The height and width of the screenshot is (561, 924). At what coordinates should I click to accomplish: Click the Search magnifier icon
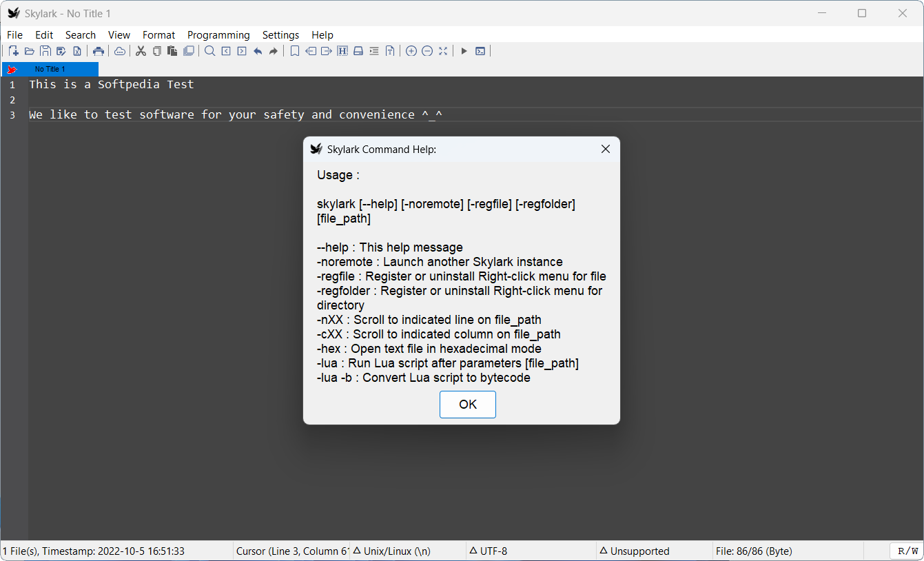[210, 51]
